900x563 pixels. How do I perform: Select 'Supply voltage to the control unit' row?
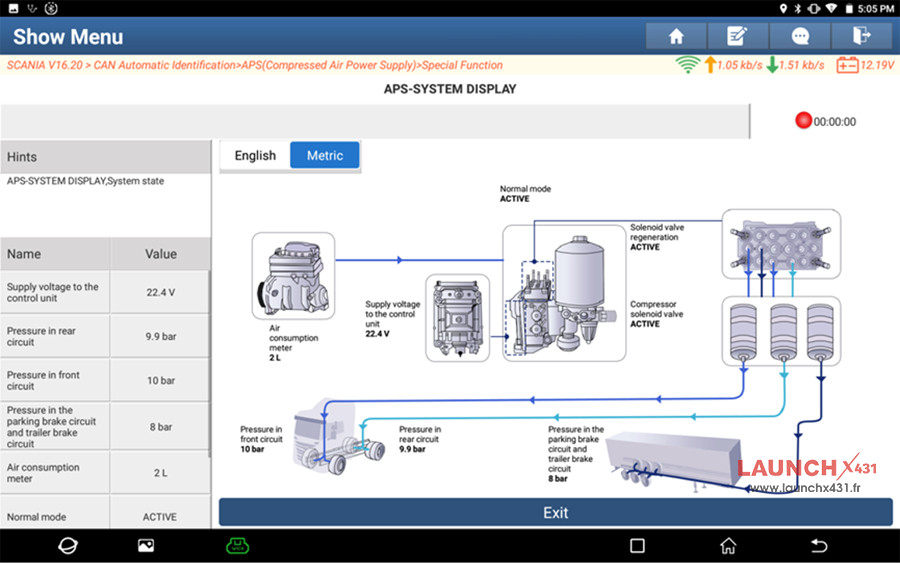55,292
